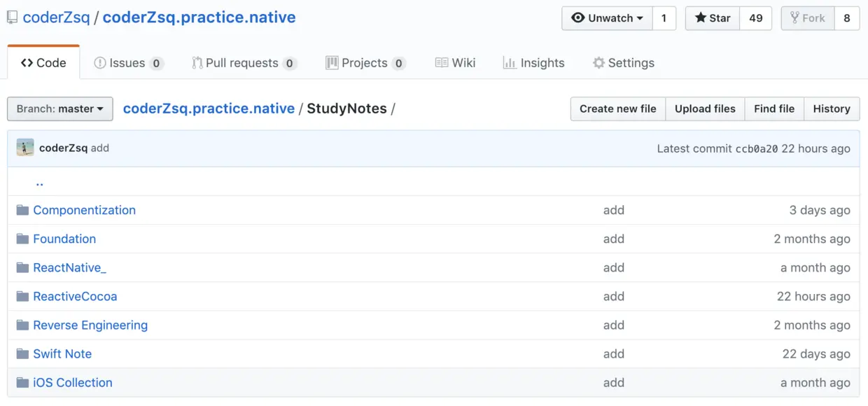
Task: Open latest commit add message
Action: click(100, 148)
